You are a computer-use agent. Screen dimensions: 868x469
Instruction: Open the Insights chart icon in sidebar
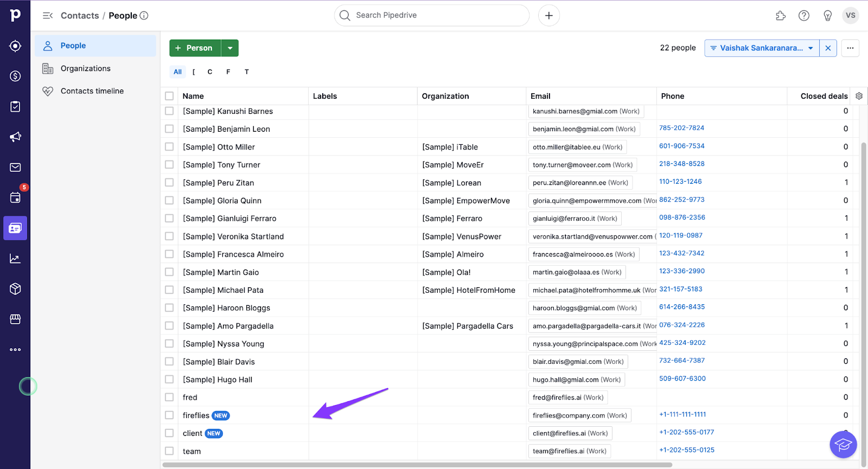click(x=15, y=259)
